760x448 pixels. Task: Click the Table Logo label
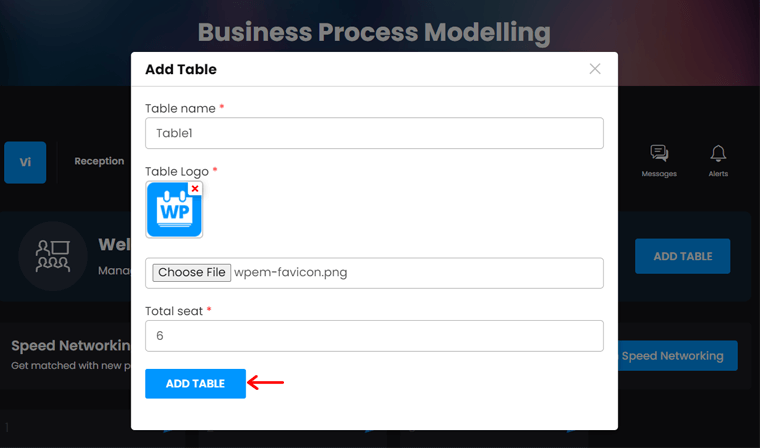click(177, 171)
